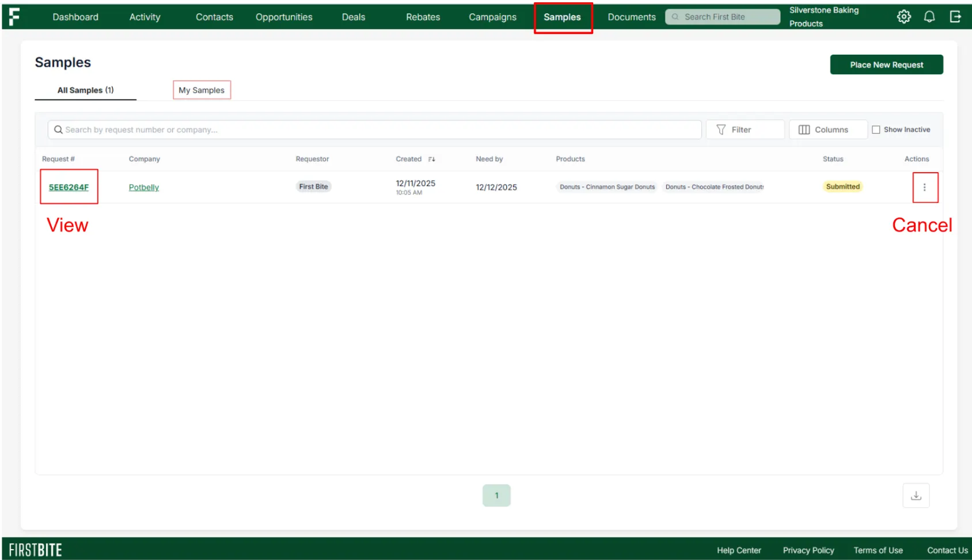The image size is (972, 560).
Task: Open the Filter dropdown
Action: coord(745,129)
